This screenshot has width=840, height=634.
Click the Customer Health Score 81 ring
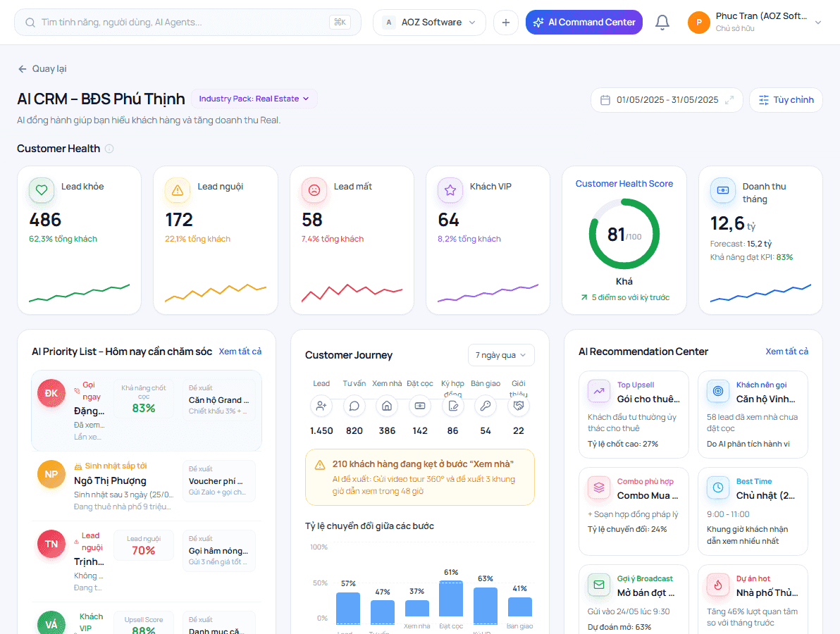pos(624,234)
